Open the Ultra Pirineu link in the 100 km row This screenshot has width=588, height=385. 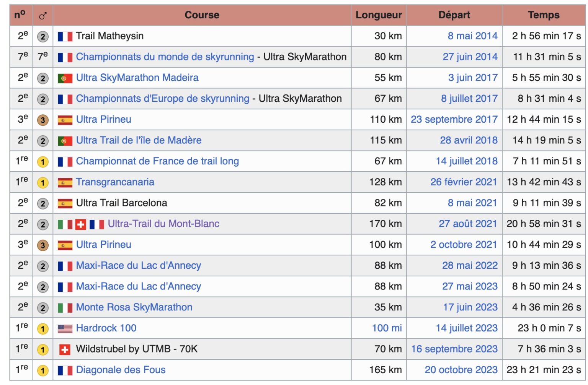104,245
